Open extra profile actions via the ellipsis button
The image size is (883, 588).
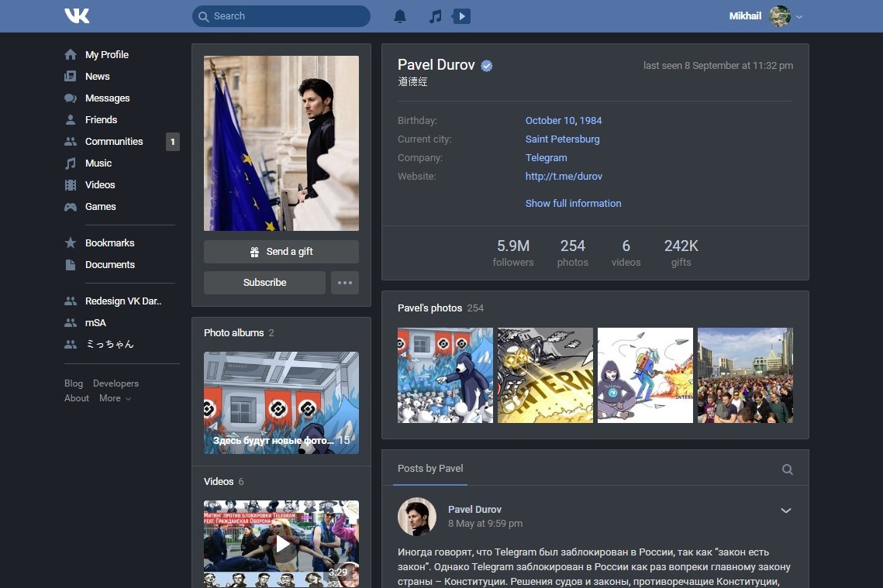[344, 283]
